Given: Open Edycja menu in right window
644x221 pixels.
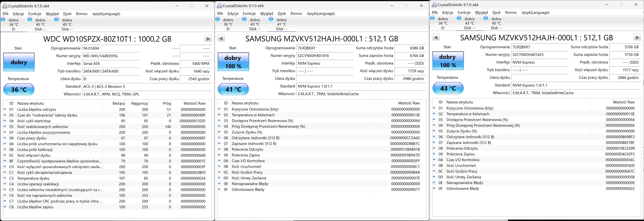Looking at the screenshot, I should pyautogui.click(x=447, y=12).
